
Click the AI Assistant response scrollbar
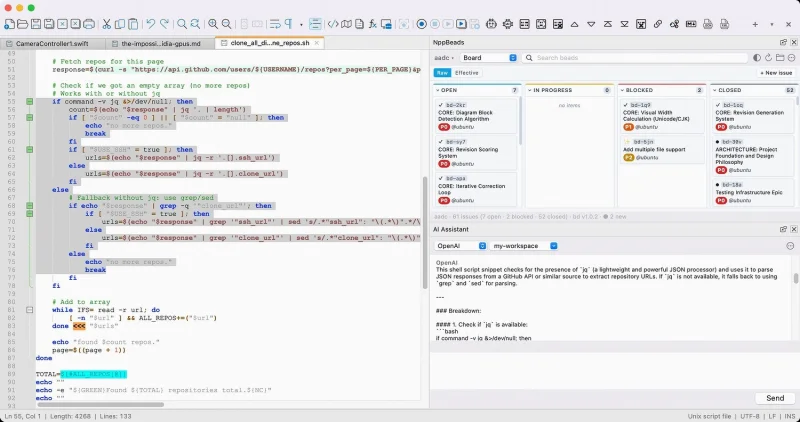coord(795,278)
